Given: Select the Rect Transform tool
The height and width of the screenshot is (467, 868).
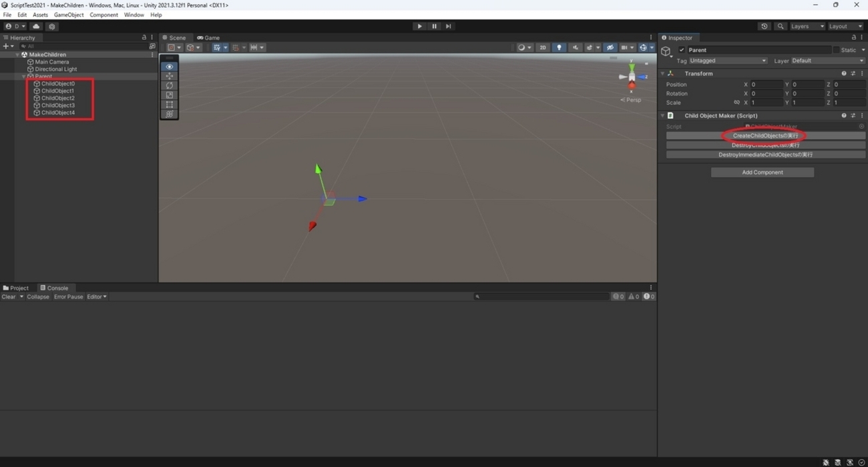Looking at the screenshot, I should click(169, 104).
